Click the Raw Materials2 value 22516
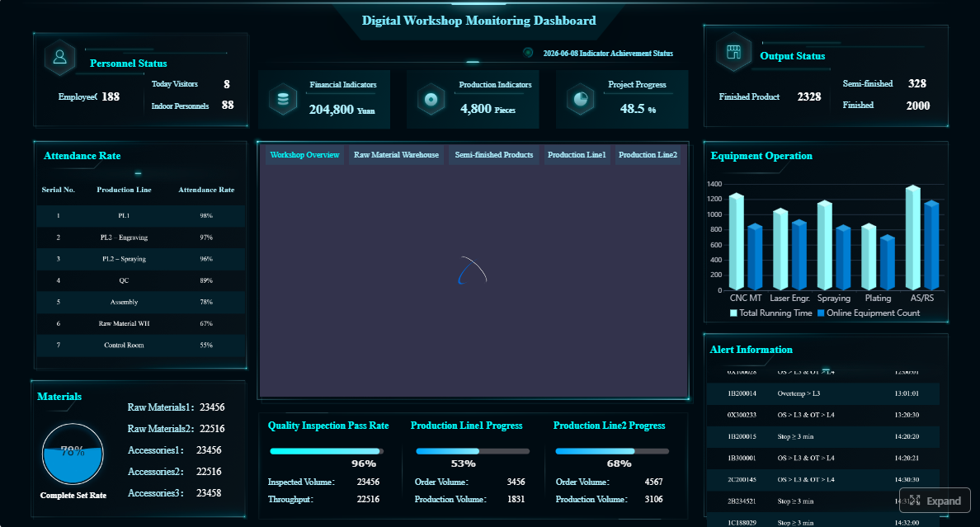The width and height of the screenshot is (980, 527). 212,429
